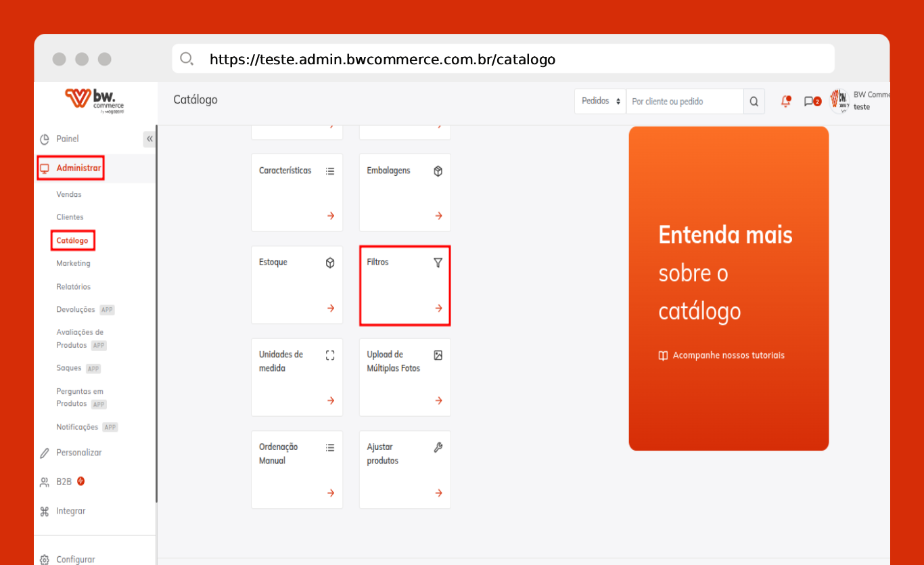
Task: Open the Ordenação Manual card
Action: (x=296, y=469)
